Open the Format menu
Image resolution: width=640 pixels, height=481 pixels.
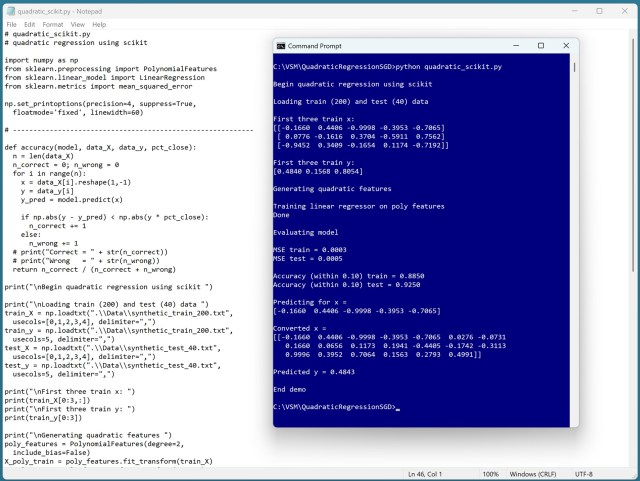click(x=53, y=24)
